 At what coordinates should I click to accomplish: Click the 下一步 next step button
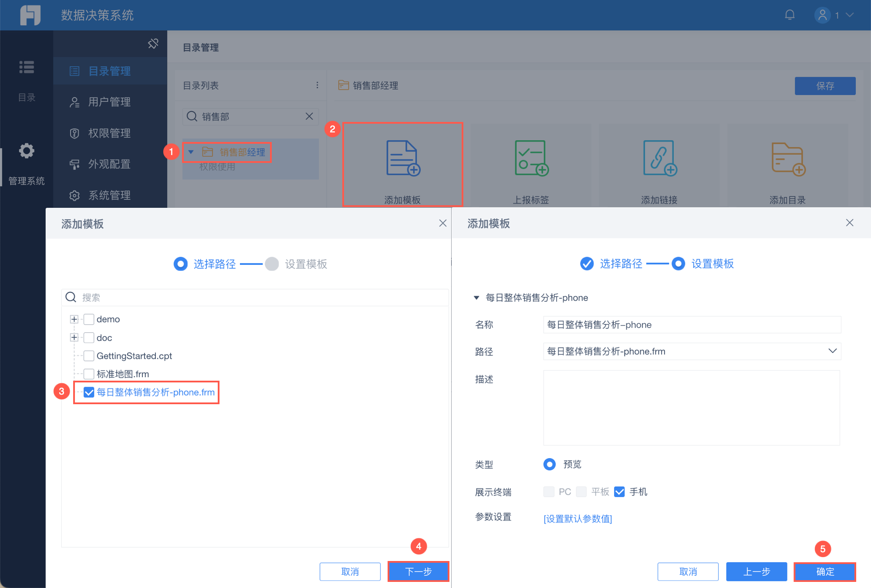point(418,571)
